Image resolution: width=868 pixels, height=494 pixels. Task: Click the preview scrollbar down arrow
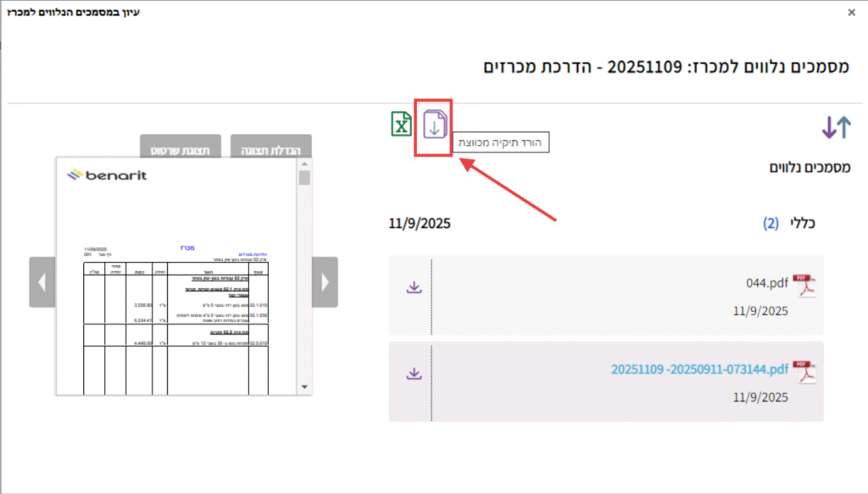[304, 386]
